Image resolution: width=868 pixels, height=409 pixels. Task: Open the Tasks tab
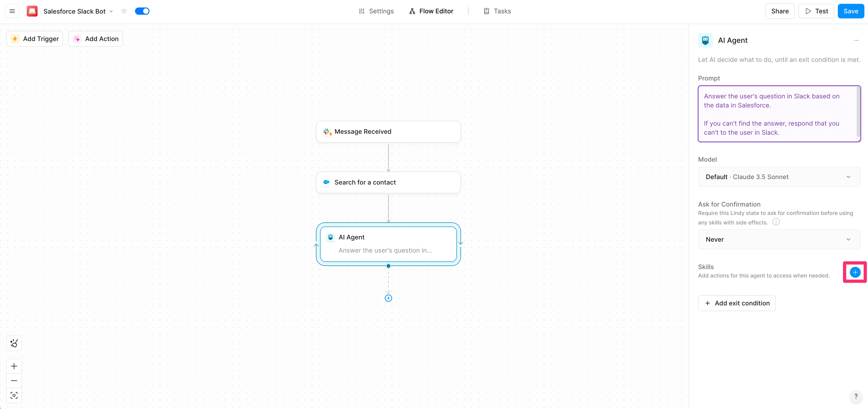tap(497, 11)
